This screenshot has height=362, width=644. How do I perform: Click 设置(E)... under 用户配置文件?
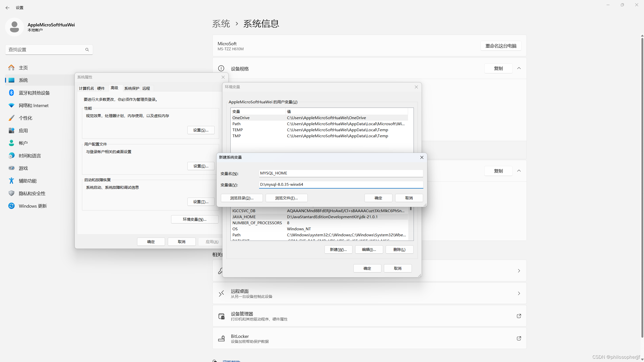coord(201,166)
